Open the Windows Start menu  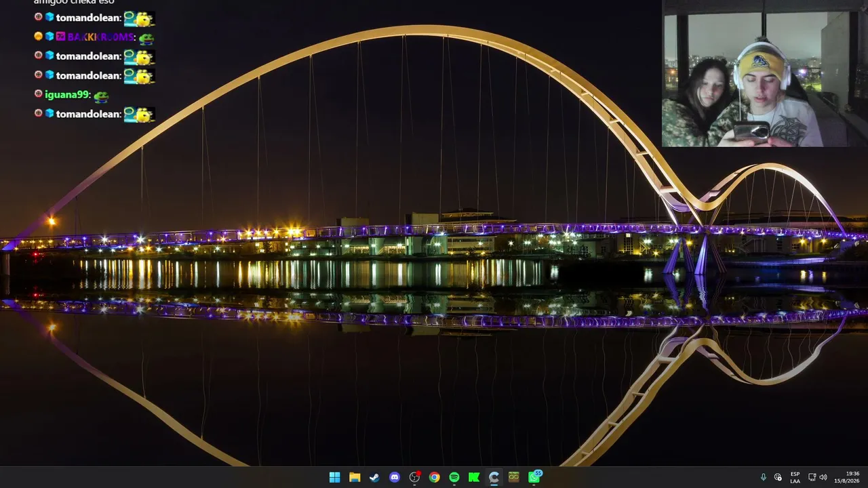(334, 477)
